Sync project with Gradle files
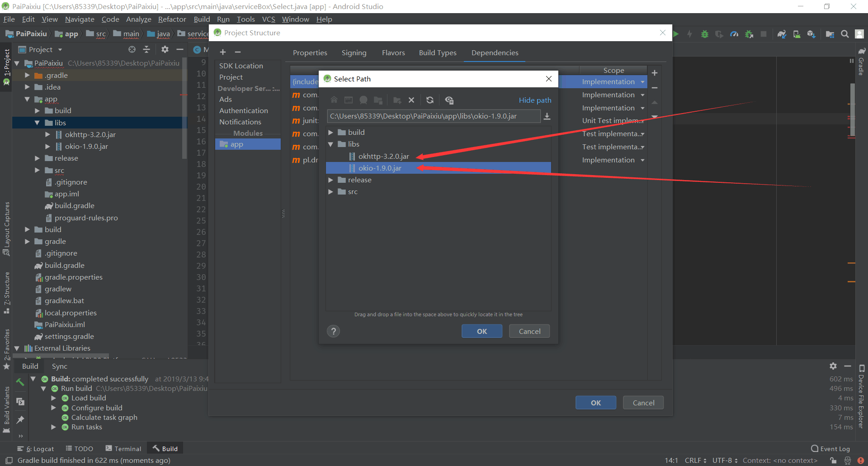 point(782,34)
